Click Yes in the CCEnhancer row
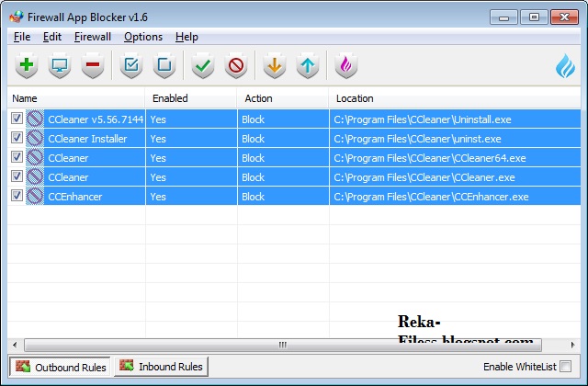The height and width of the screenshot is (386, 588). tap(158, 197)
